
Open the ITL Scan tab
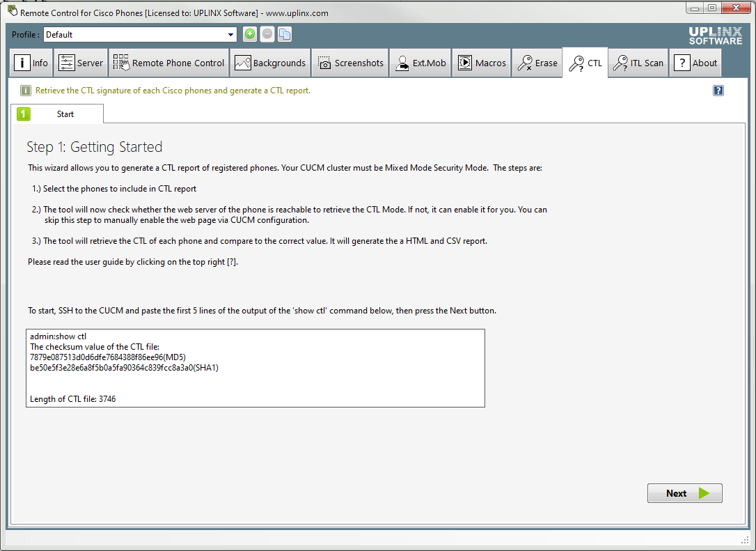click(638, 63)
